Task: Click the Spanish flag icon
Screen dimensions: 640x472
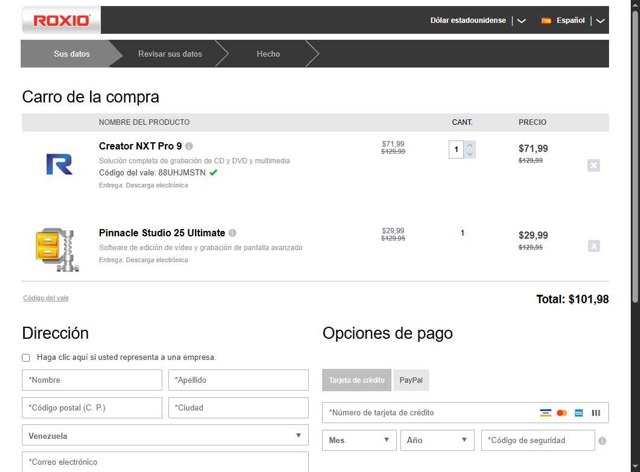Action: [x=546, y=21]
